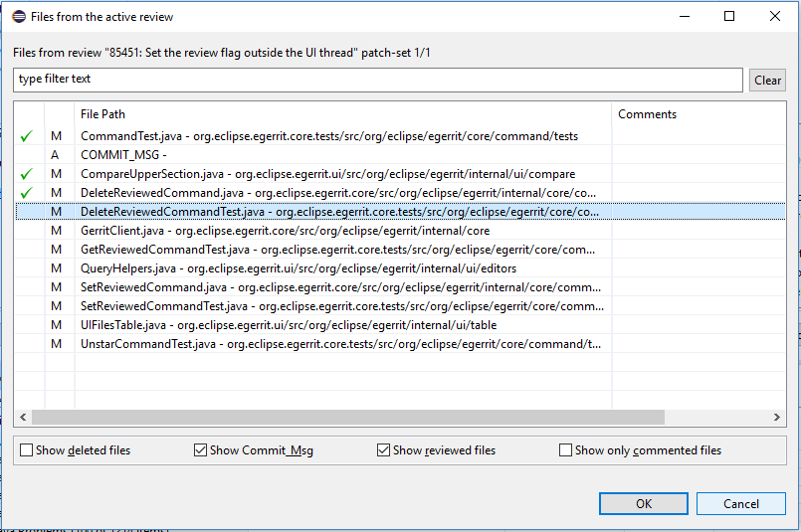The height and width of the screenshot is (532, 801).
Task: Focus the type filter text field
Action: 378,81
